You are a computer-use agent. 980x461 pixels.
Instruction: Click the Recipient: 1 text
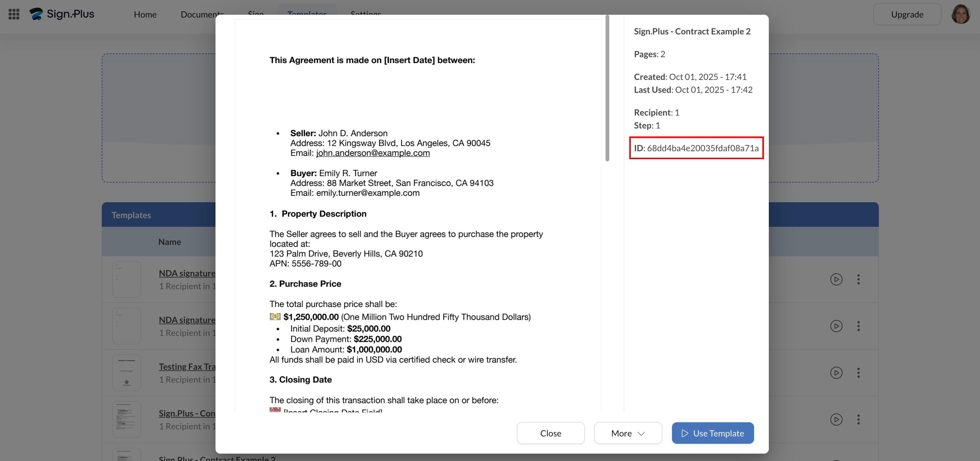(x=657, y=112)
